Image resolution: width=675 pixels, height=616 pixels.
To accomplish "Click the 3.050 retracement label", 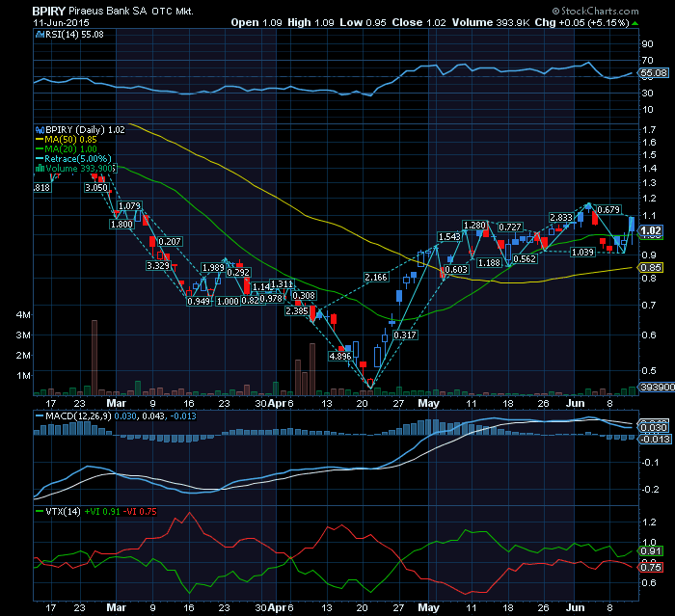I will tap(96, 188).
